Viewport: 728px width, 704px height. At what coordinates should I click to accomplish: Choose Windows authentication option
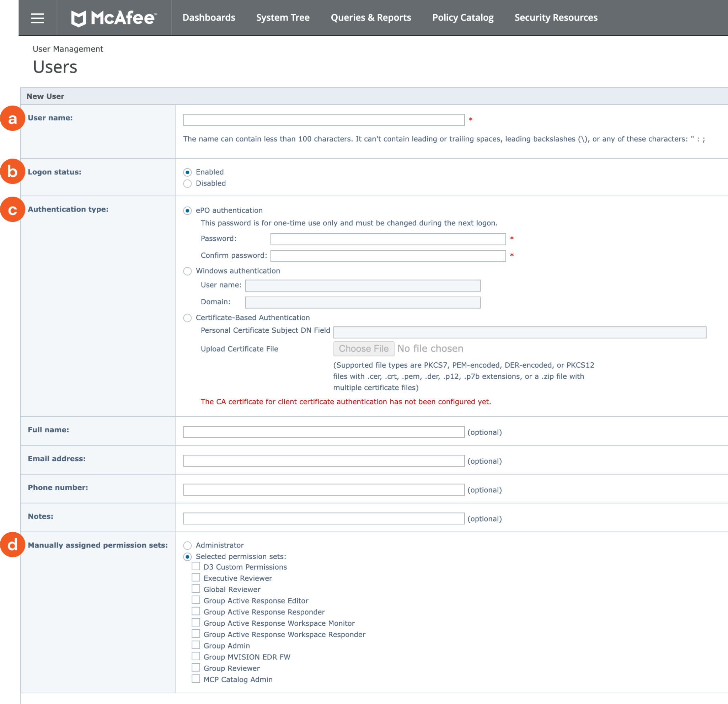188,271
